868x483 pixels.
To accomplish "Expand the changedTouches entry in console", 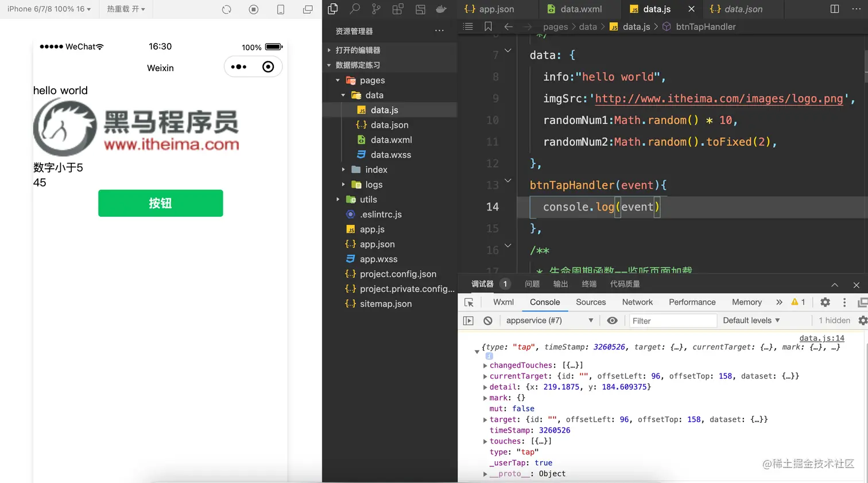I will [485, 365].
